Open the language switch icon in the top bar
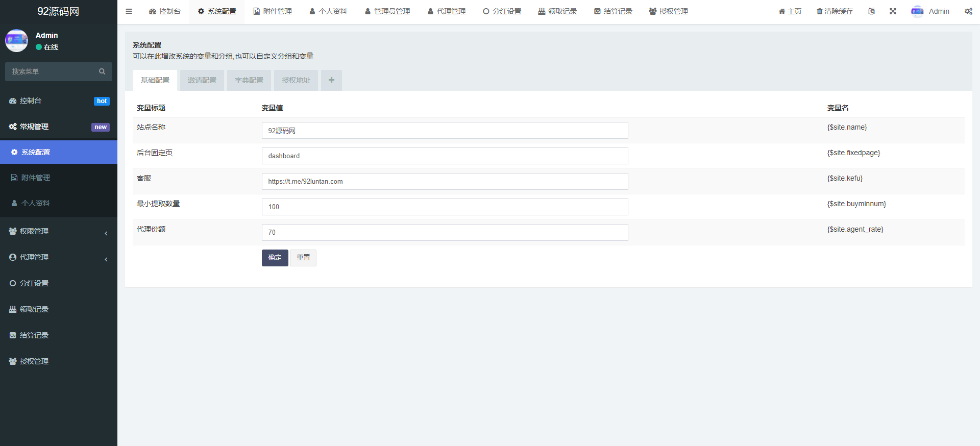The image size is (980, 446). (x=871, y=11)
